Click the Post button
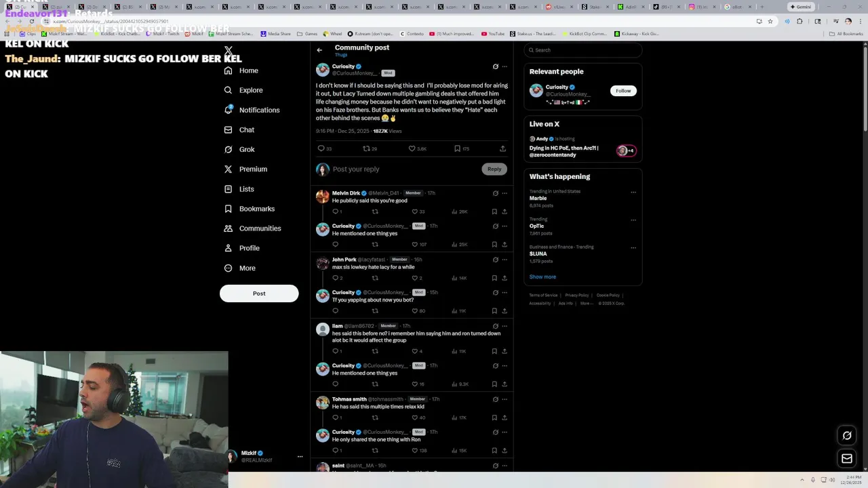Image resolution: width=868 pixels, height=488 pixels. [x=259, y=293]
